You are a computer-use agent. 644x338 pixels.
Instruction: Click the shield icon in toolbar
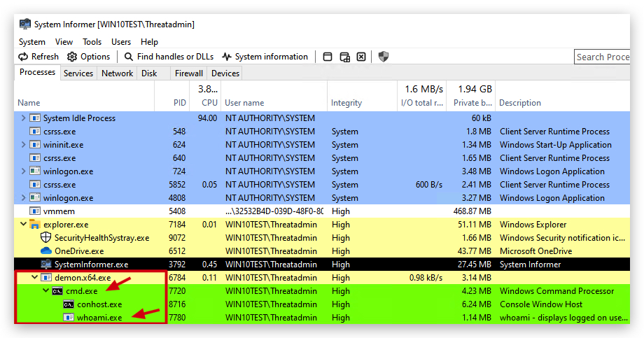pos(383,57)
